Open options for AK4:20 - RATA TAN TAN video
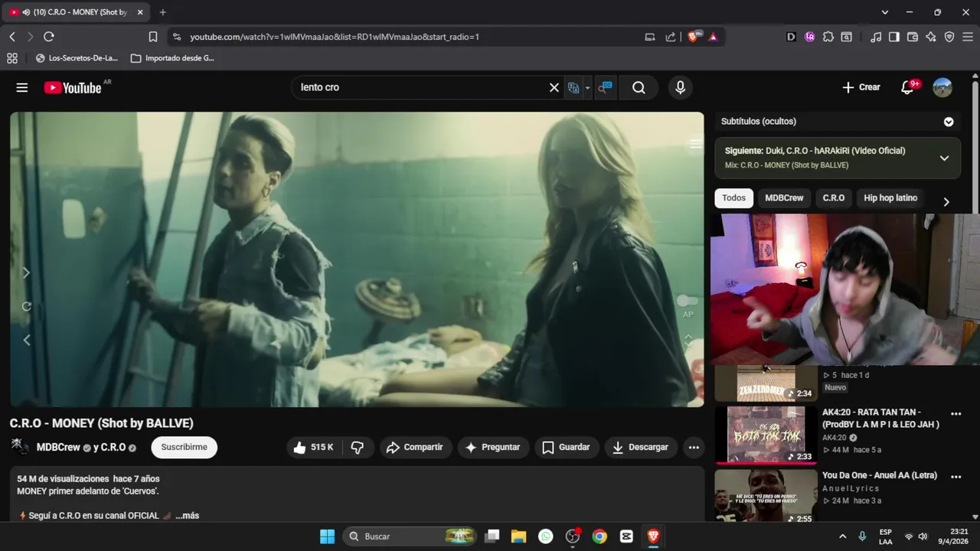Image resolution: width=980 pixels, height=551 pixels. [955, 413]
